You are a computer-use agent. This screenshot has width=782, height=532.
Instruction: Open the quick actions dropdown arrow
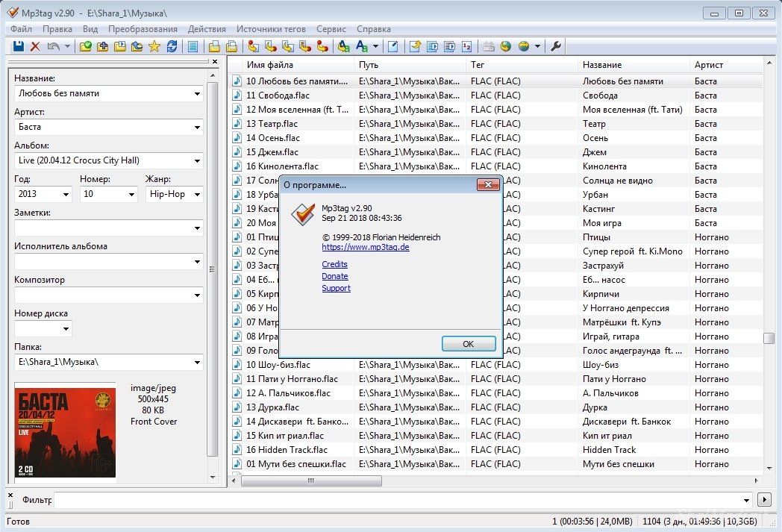coord(375,46)
